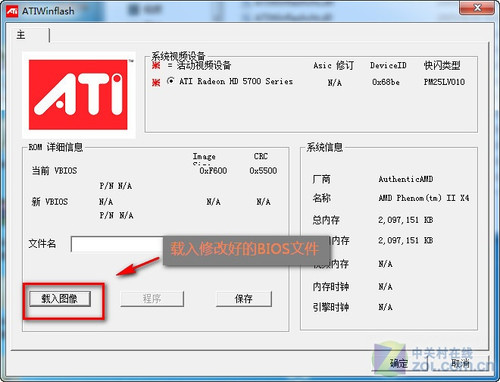Viewport: 500px width, 382px height.
Task: Click the 当前 VBIOS label
Action: (x=54, y=171)
